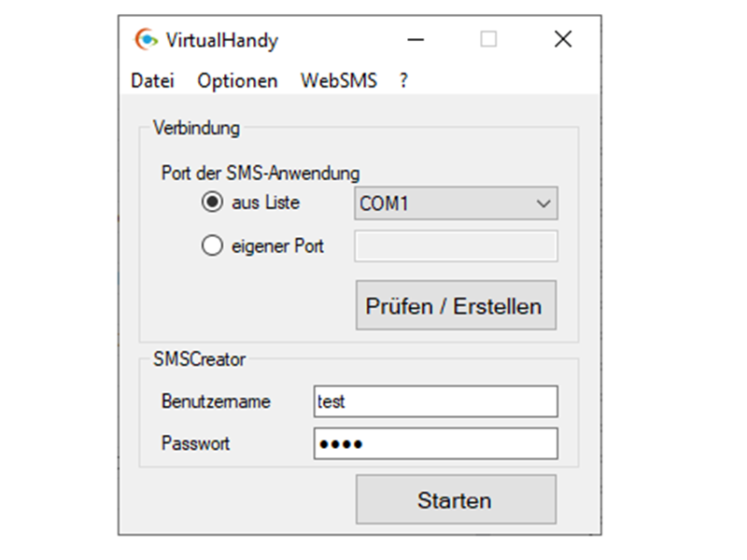The height and width of the screenshot is (560, 747).
Task: Open the Optionen menu
Action: pyautogui.click(x=237, y=80)
